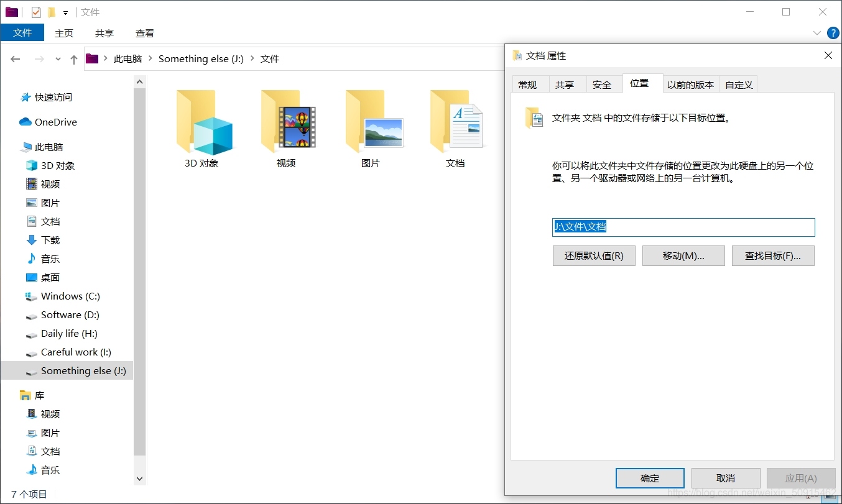This screenshot has width=842, height=504.
Task: Collapse the ribbon chevron
Action: tap(817, 33)
